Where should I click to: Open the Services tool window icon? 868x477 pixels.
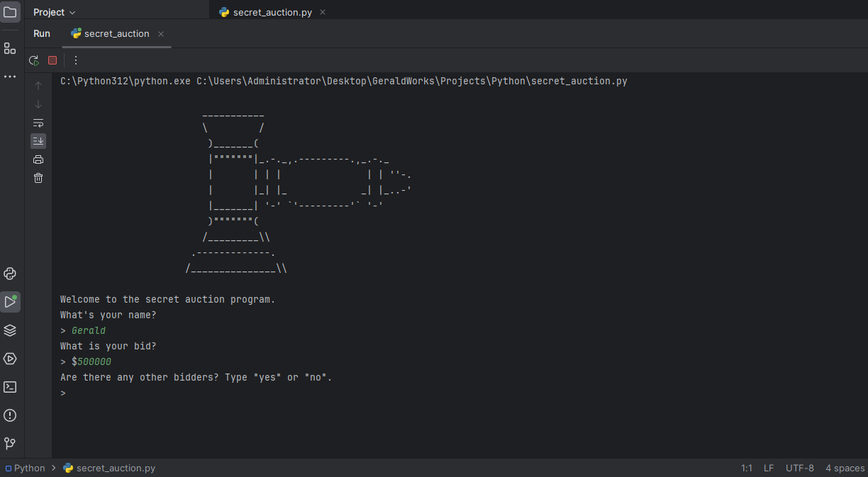10,359
